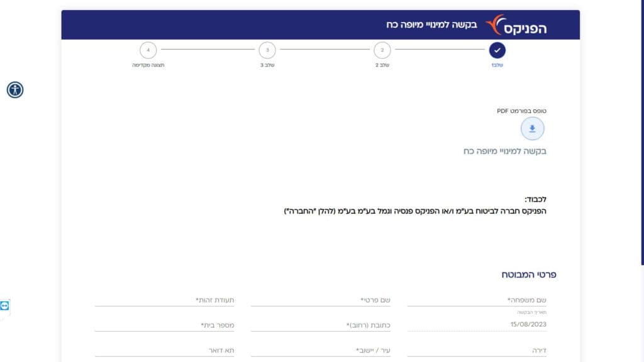Download the form via PDF download icon
The height and width of the screenshot is (362, 644).
coord(532,129)
